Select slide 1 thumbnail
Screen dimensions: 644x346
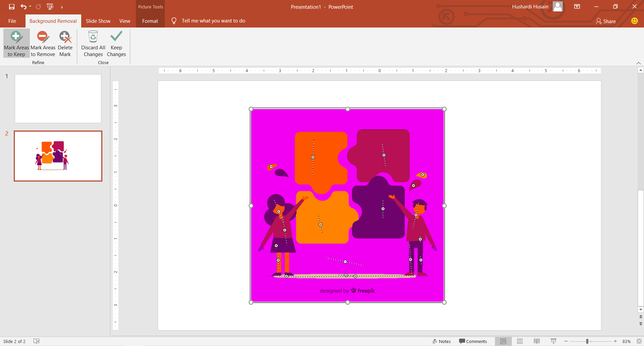tap(58, 99)
